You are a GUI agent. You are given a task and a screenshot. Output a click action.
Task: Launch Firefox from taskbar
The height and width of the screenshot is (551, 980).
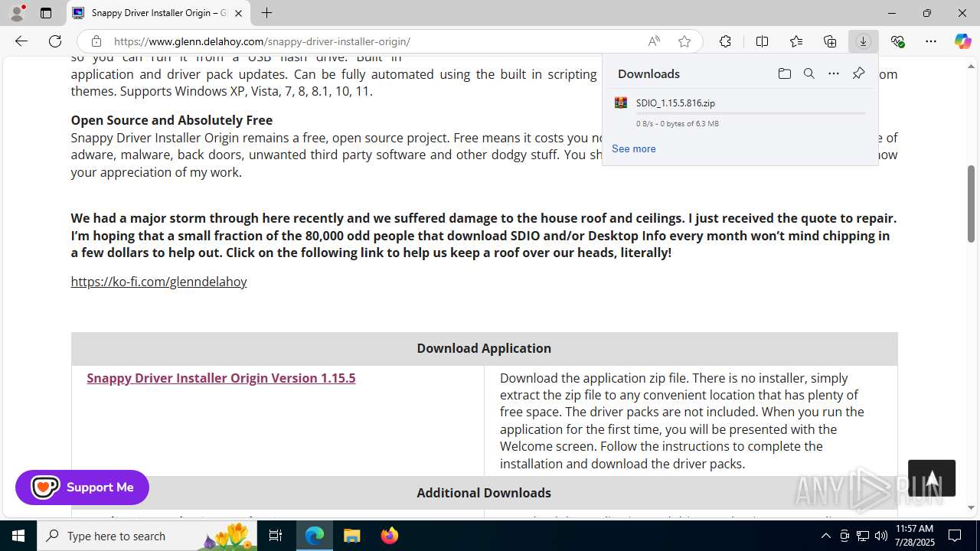pyautogui.click(x=389, y=536)
